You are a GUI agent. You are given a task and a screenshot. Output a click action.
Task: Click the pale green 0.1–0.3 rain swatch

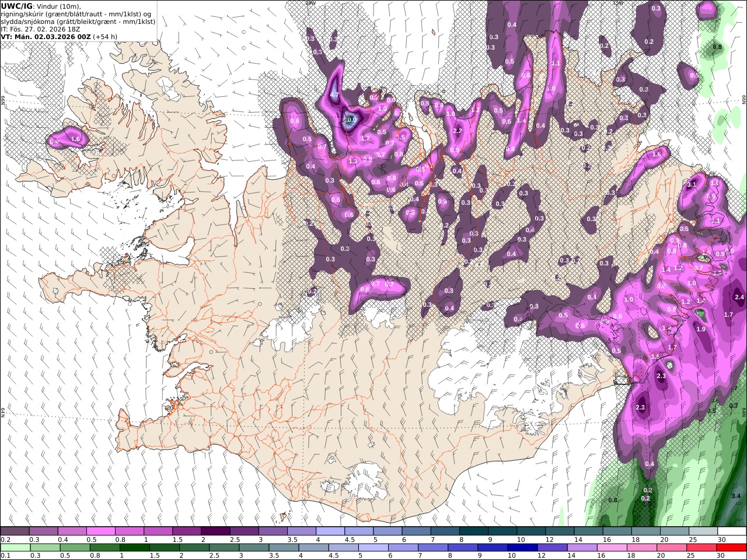[x=15, y=548]
